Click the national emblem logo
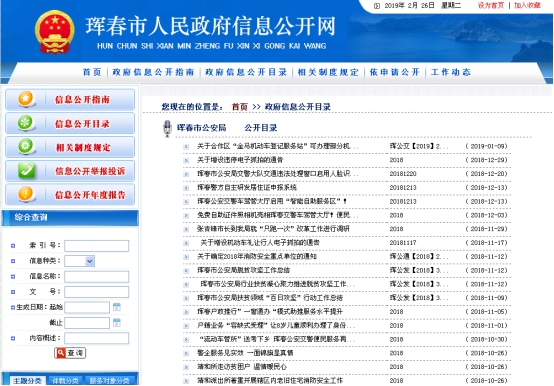The height and width of the screenshot is (386, 554). (54, 32)
